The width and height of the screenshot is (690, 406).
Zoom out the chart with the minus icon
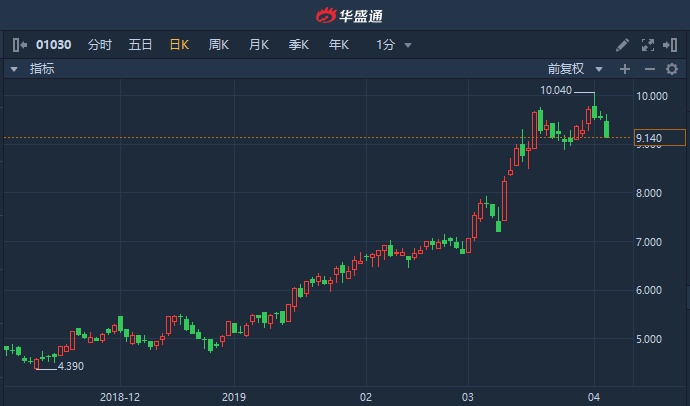pyautogui.click(x=650, y=69)
